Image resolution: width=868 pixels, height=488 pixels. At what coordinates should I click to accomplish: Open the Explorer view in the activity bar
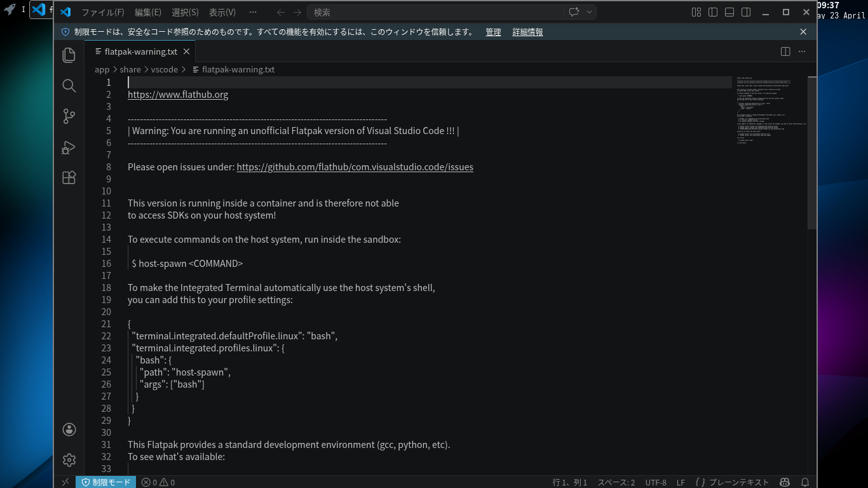[x=69, y=55]
